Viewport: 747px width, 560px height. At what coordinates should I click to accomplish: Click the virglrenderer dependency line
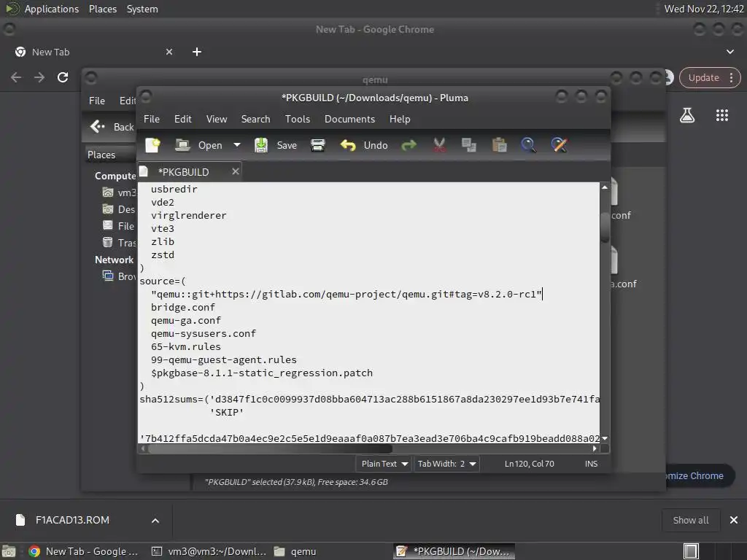click(x=189, y=215)
